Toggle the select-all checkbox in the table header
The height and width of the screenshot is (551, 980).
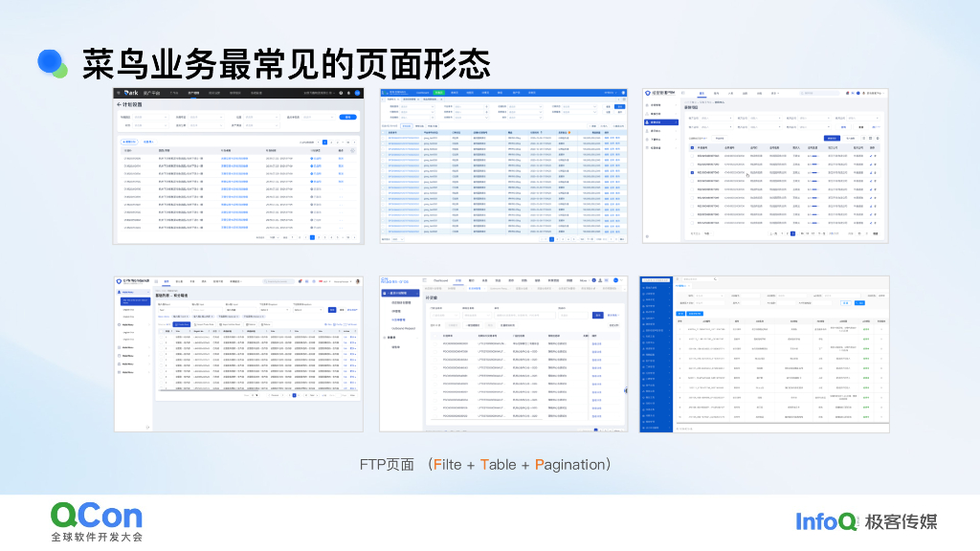(x=381, y=132)
